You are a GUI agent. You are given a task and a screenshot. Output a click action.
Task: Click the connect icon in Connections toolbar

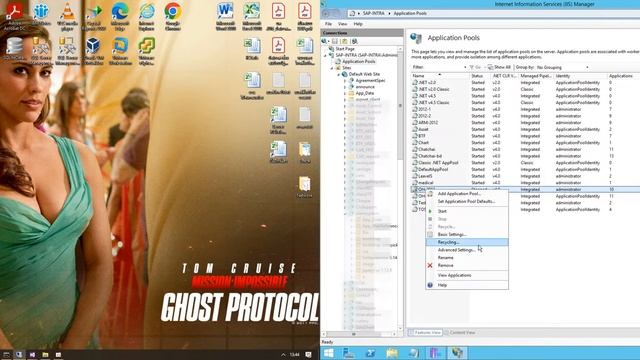(x=325, y=41)
